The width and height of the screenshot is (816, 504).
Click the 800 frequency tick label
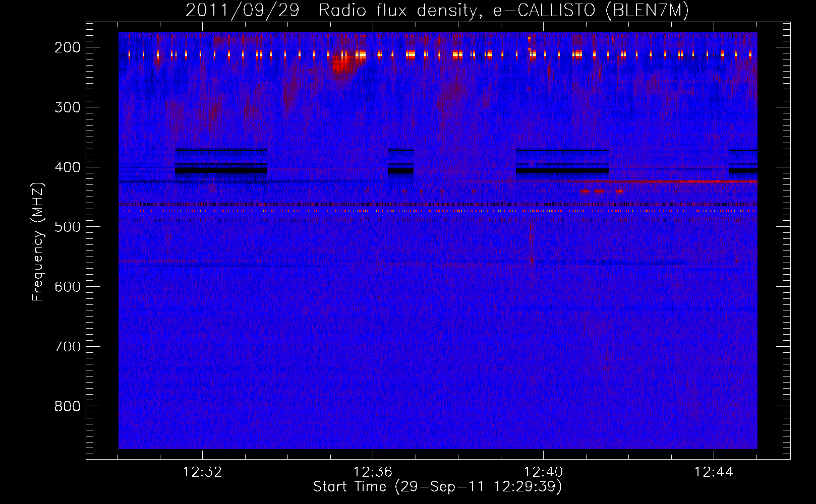pyautogui.click(x=68, y=406)
